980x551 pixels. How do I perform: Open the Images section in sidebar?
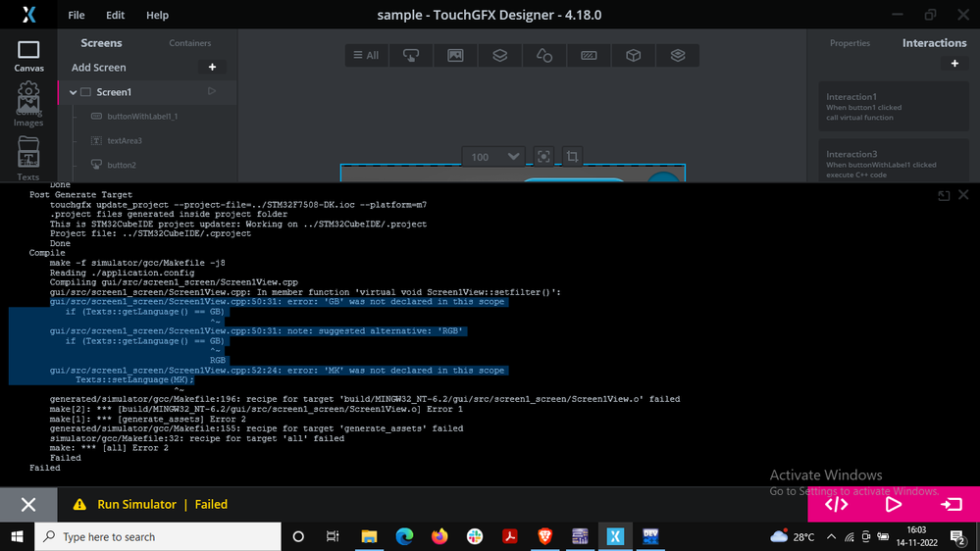tap(28, 104)
